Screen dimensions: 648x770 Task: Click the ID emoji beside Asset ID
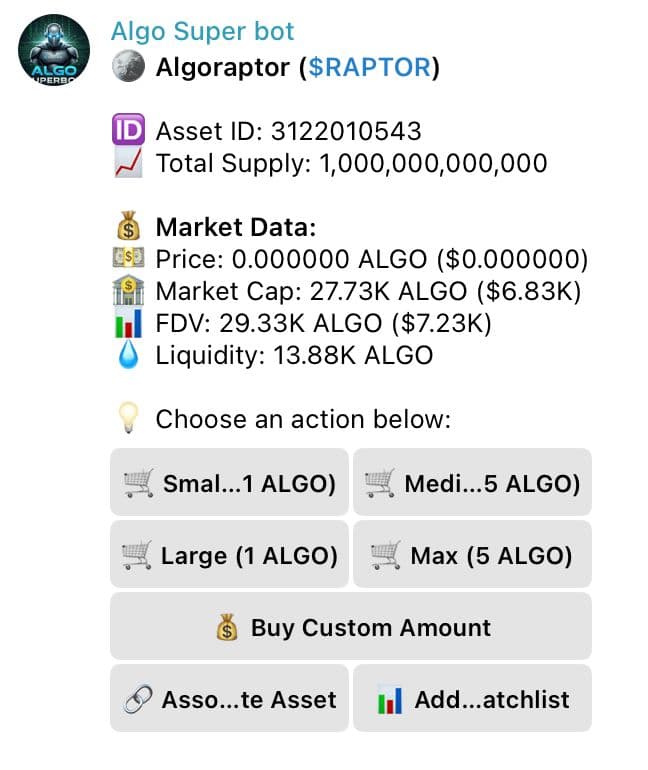[127, 131]
